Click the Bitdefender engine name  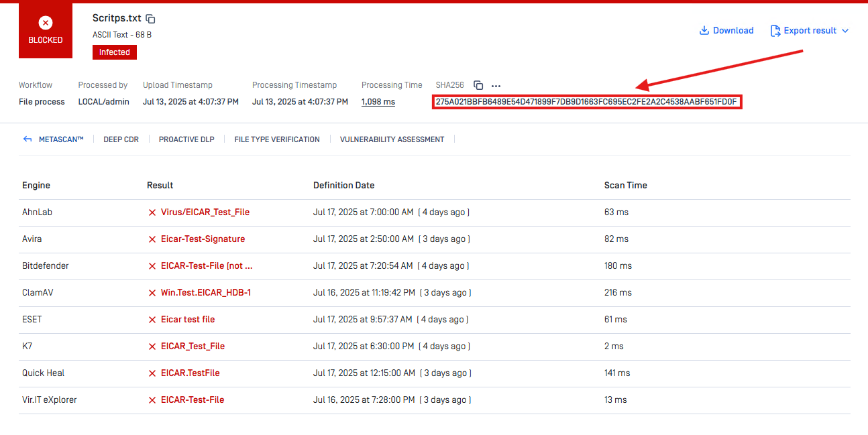[46, 265]
